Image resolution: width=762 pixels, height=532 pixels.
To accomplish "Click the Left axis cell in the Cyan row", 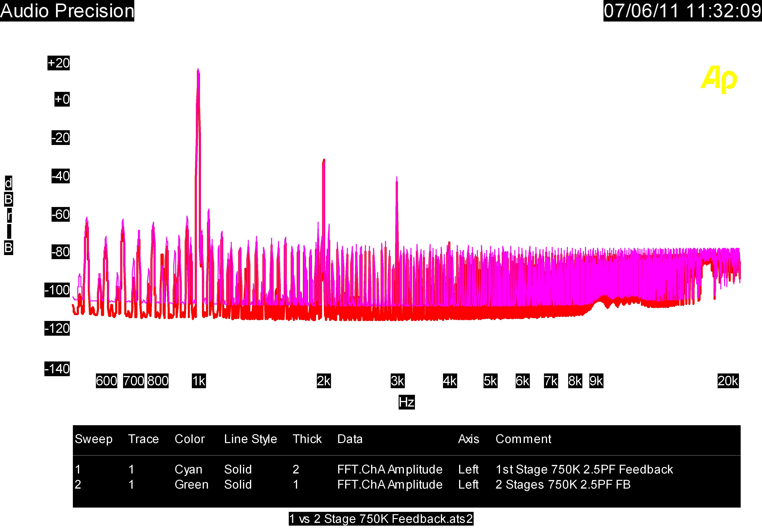I will tap(468, 470).
